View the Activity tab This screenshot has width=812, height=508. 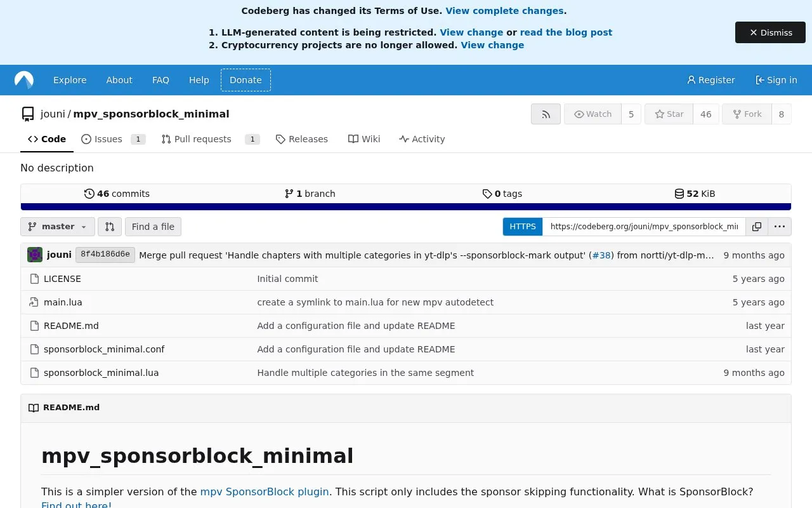click(x=422, y=139)
